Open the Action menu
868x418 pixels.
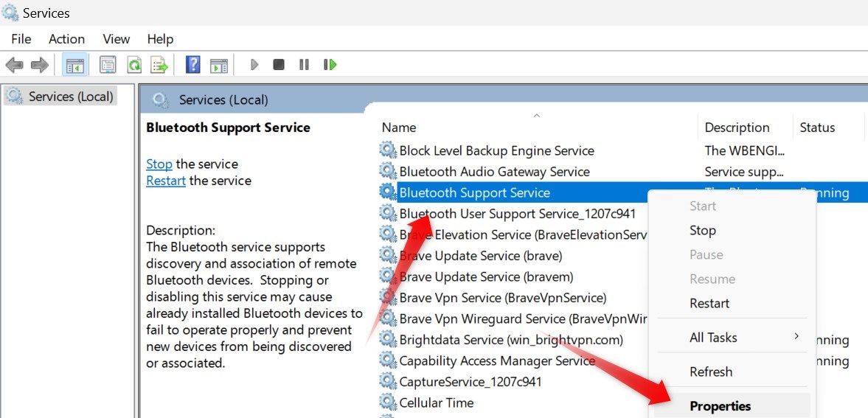(x=66, y=39)
